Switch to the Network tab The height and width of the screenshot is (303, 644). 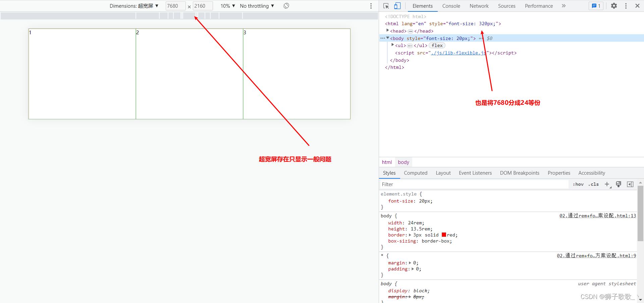(479, 6)
